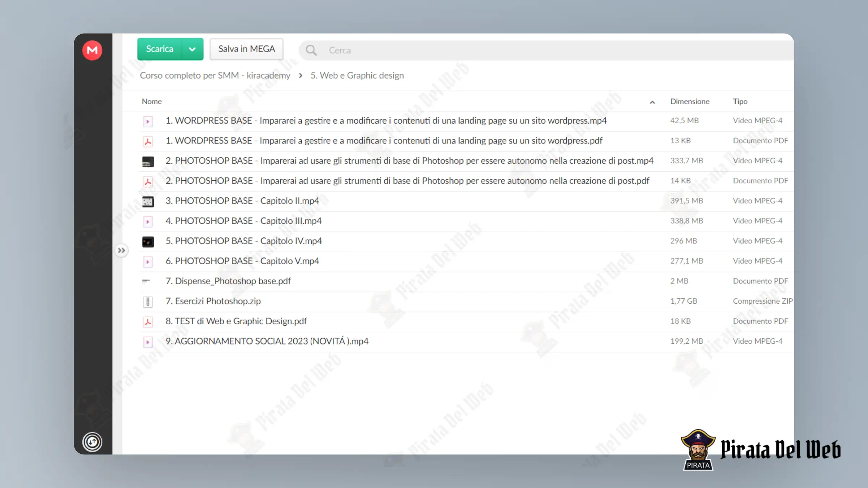Click PDF icon of 1. WORDPRESS BASE pdf

coord(148,141)
